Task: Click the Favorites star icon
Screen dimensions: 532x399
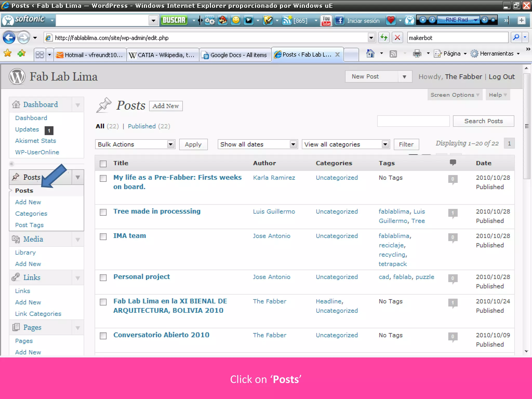Action: point(8,54)
